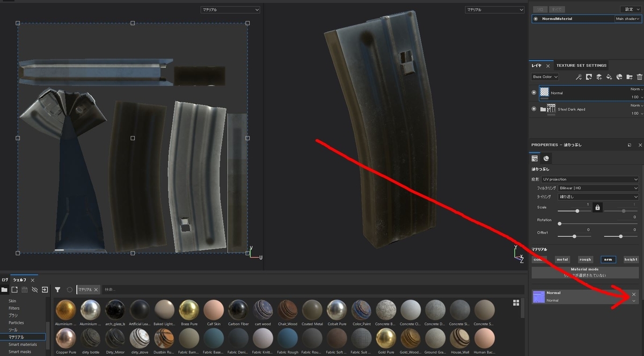
Task: Delete selected layer with trash icon
Action: pos(639,77)
